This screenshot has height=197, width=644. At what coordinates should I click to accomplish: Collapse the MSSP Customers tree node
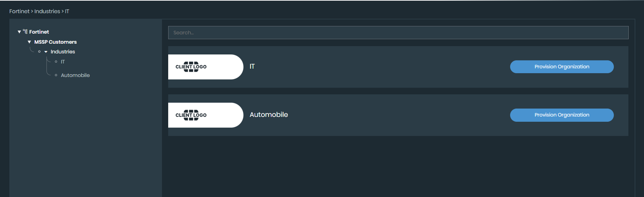pyautogui.click(x=29, y=42)
